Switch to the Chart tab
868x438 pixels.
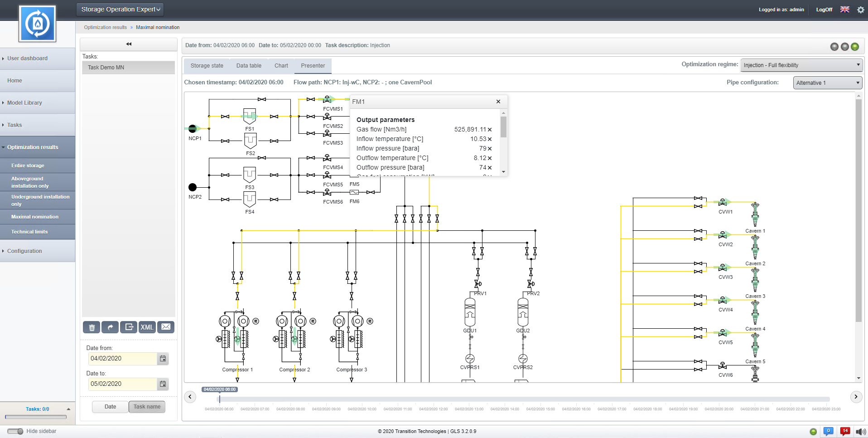coord(281,66)
